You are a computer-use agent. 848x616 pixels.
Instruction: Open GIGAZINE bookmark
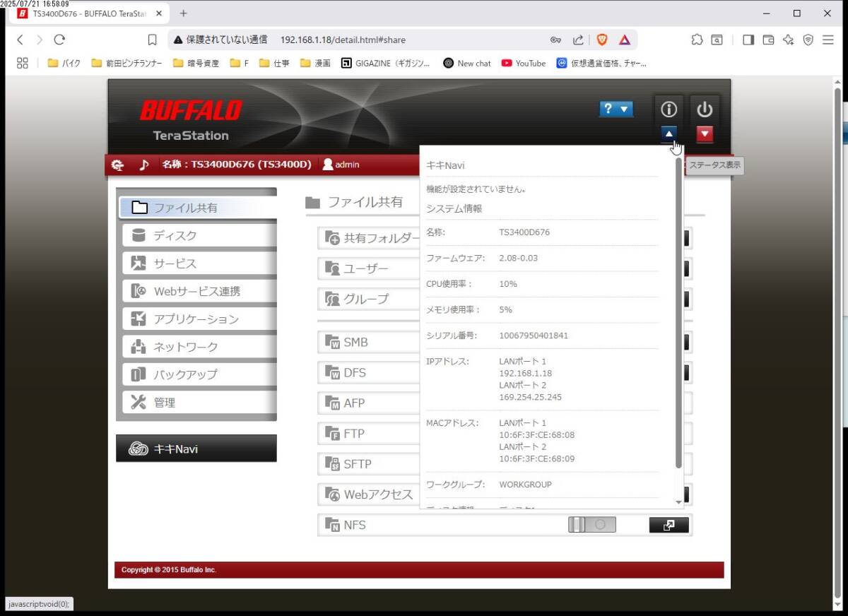386,63
